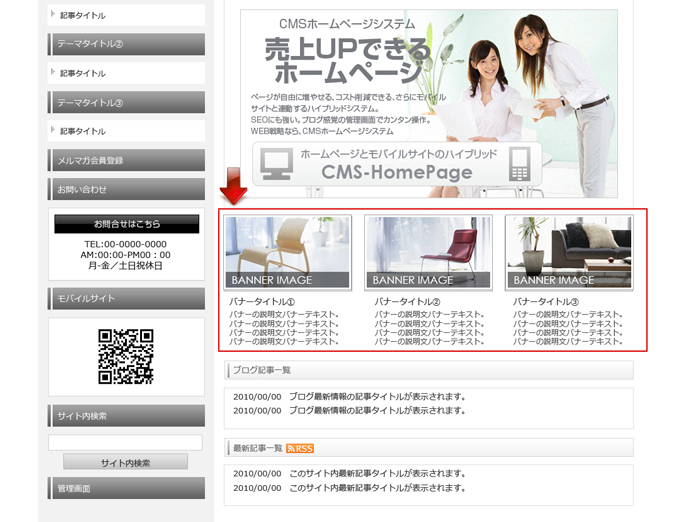Viewport: 680px width, 522px height.
Task: Open the 管理画面 sidebar item
Action: tap(126, 488)
